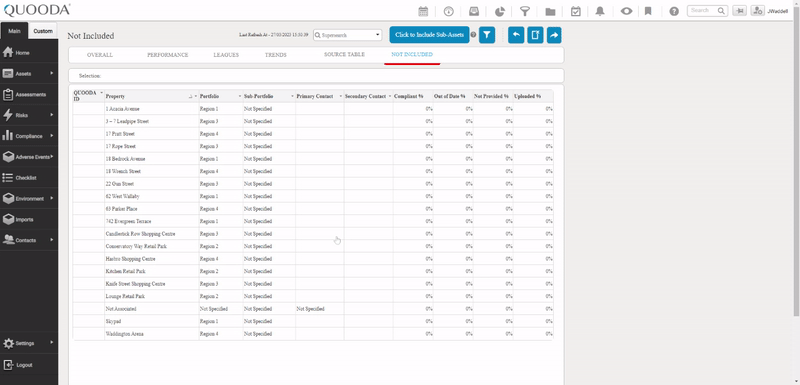Switch to the TRENDS tab
The height and width of the screenshot is (385, 800).
tap(276, 55)
